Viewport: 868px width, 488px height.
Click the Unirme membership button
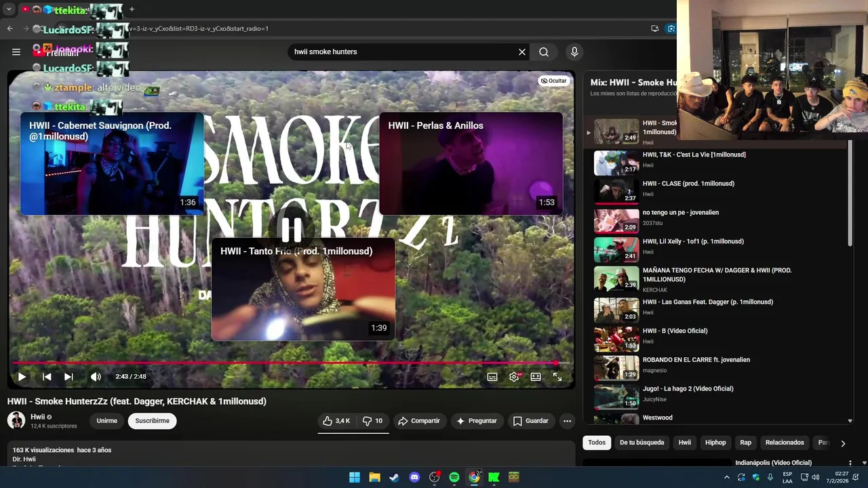tap(106, 421)
